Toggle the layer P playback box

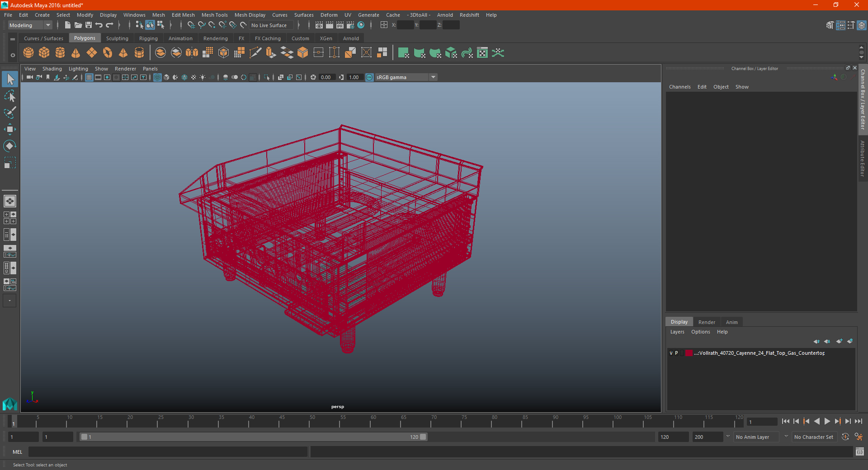[x=676, y=353]
